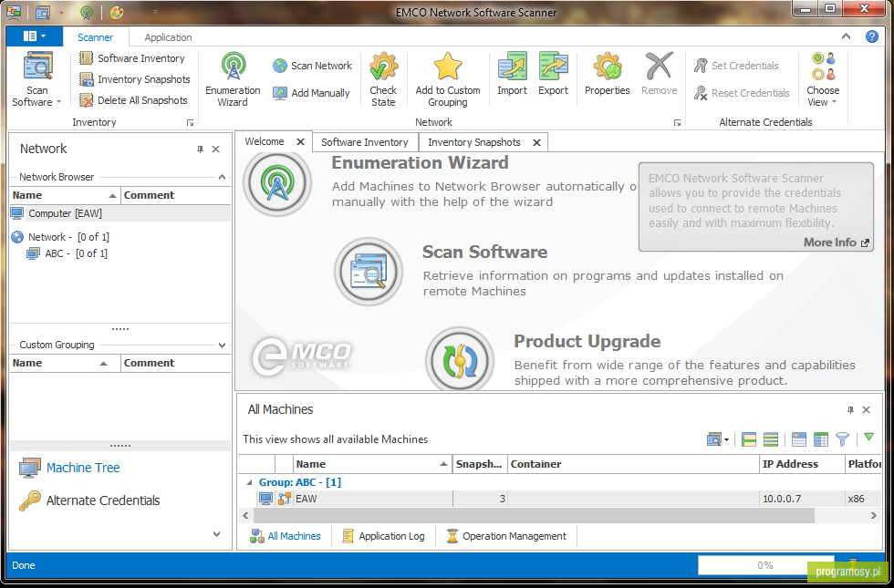Pin the Network panel

[x=200, y=149]
